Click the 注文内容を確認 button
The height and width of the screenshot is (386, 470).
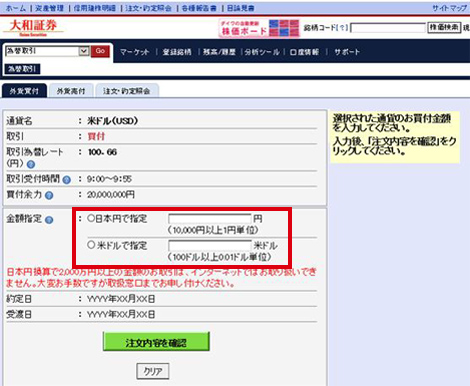156,342
